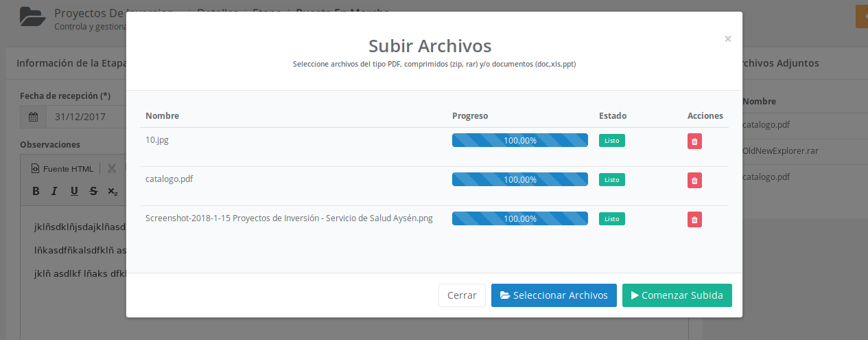The width and height of the screenshot is (868, 340).
Task: Delete the Screenshot-2018-1-15 png upload
Action: [694, 220]
